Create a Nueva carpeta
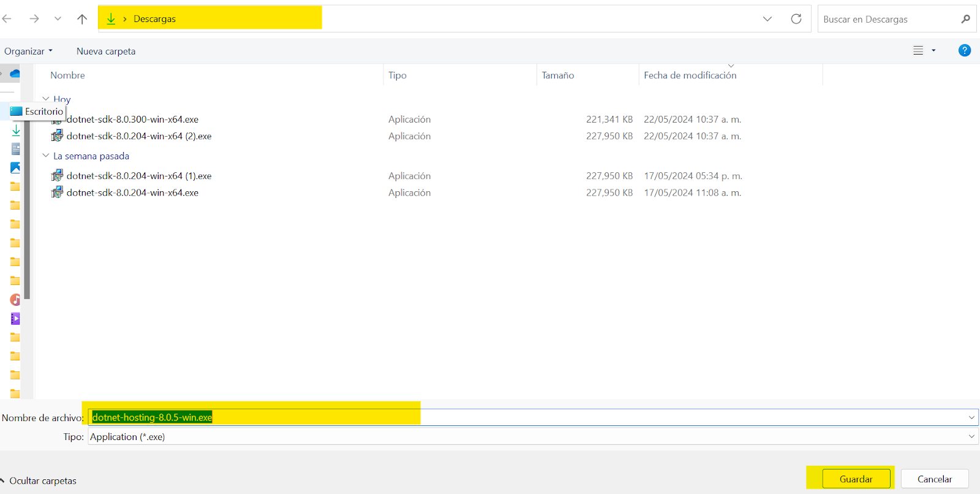Viewport: 980px width, 494px height. 106,51
